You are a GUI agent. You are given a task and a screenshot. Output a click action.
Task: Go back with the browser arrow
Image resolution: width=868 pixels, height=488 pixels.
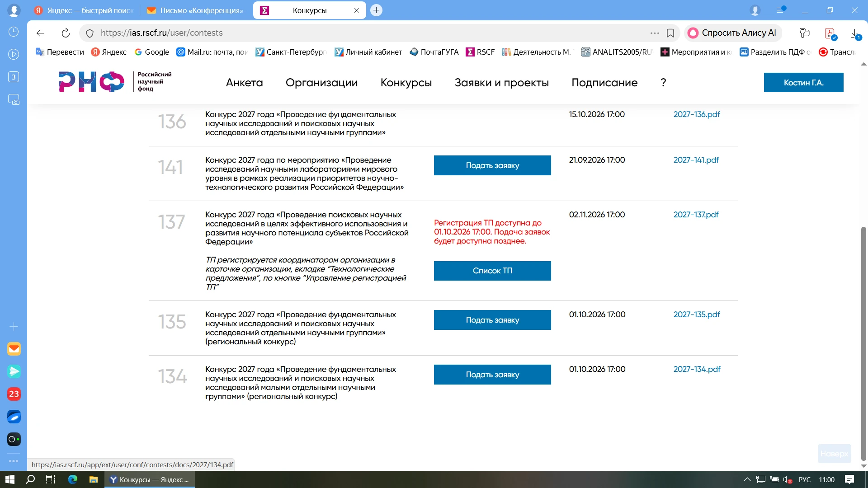40,33
